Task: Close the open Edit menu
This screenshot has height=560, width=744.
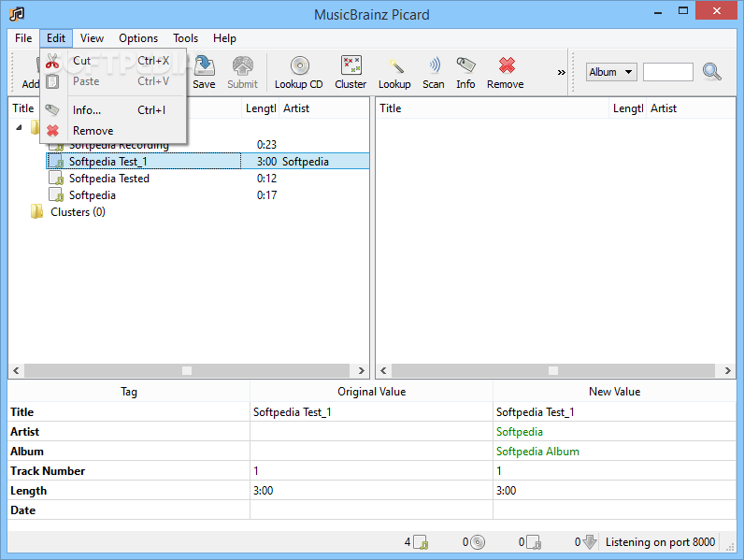Action: pos(56,38)
